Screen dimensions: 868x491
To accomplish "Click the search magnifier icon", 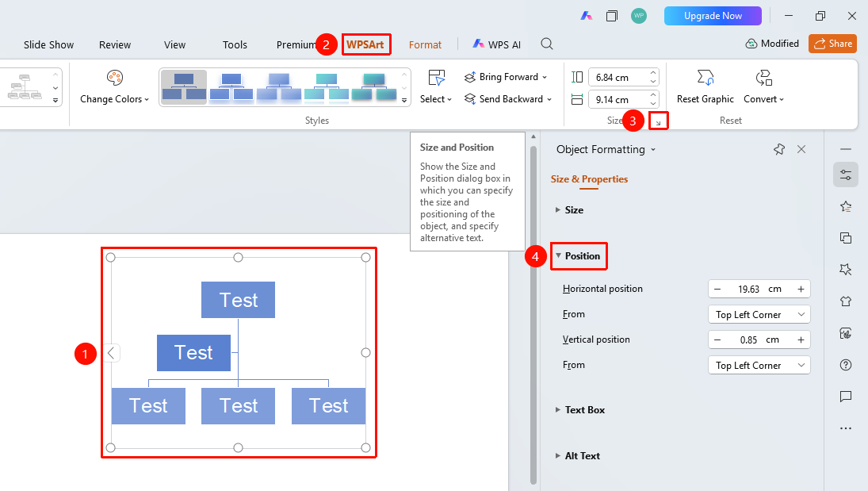I will coord(547,44).
